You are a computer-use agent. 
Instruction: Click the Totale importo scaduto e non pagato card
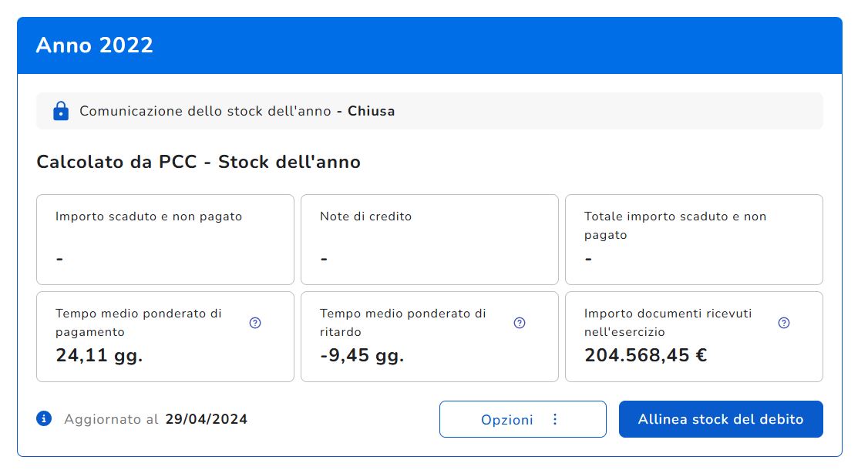(x=694, y=240)
